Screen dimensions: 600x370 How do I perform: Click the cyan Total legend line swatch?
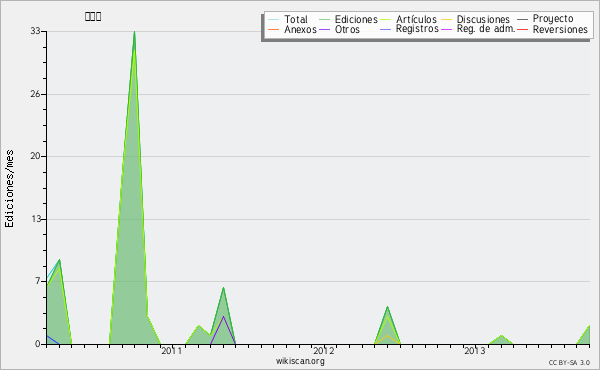coord(273,19)
